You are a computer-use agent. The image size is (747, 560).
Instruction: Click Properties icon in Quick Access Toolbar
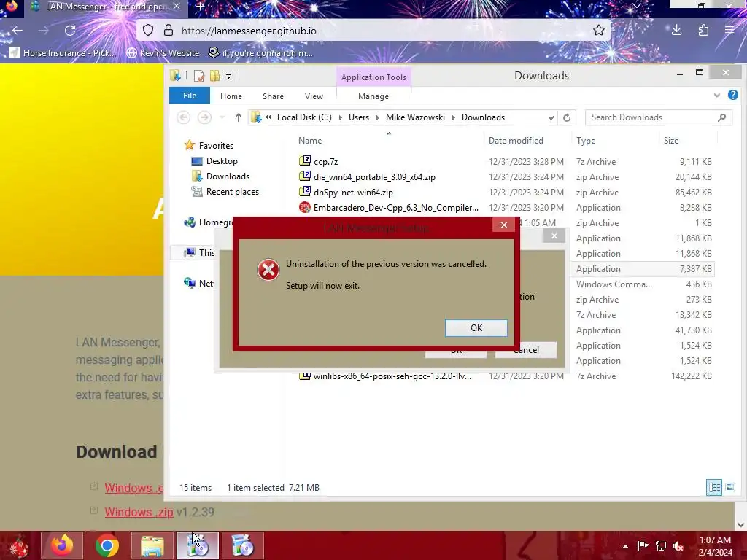pos(198,76)
